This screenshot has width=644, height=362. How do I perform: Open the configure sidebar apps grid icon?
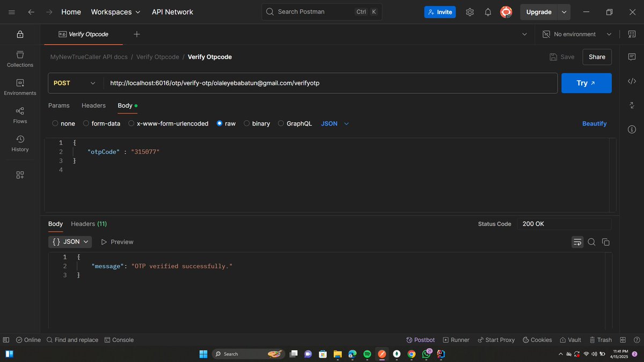20,175
